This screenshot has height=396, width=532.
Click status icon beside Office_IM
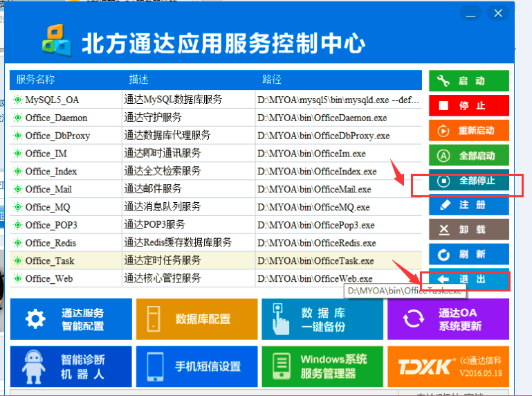[18, 153]
